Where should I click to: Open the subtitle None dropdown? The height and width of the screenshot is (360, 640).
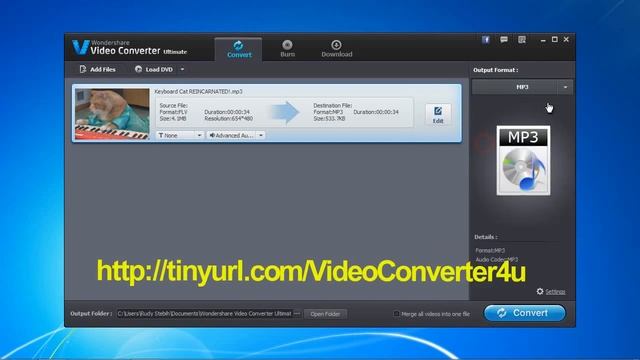(180, 135)
